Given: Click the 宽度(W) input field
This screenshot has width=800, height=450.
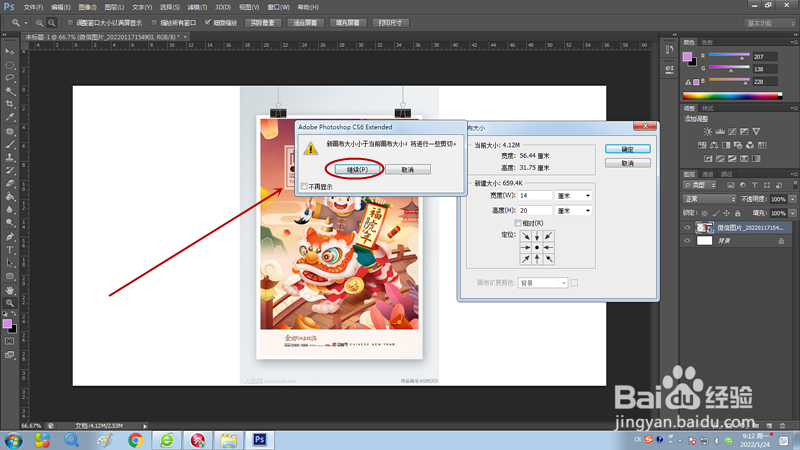Looking at the screenshot, I should coord(535,196).
